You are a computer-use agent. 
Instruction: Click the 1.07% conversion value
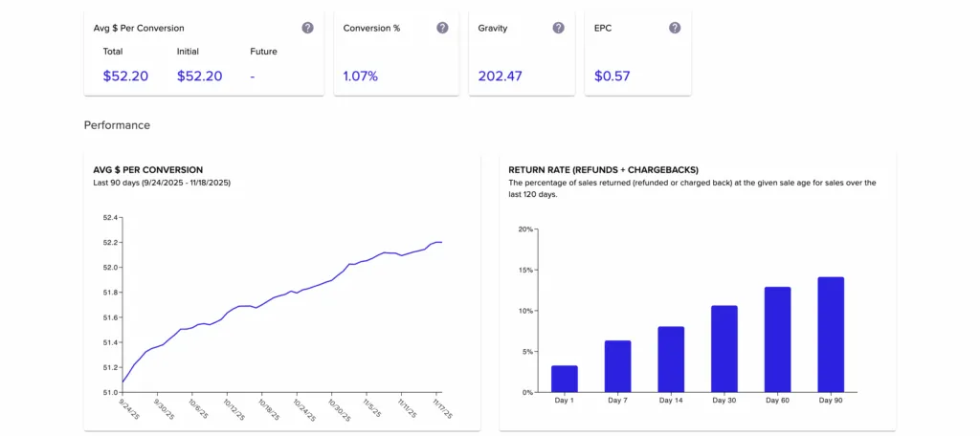361,76
